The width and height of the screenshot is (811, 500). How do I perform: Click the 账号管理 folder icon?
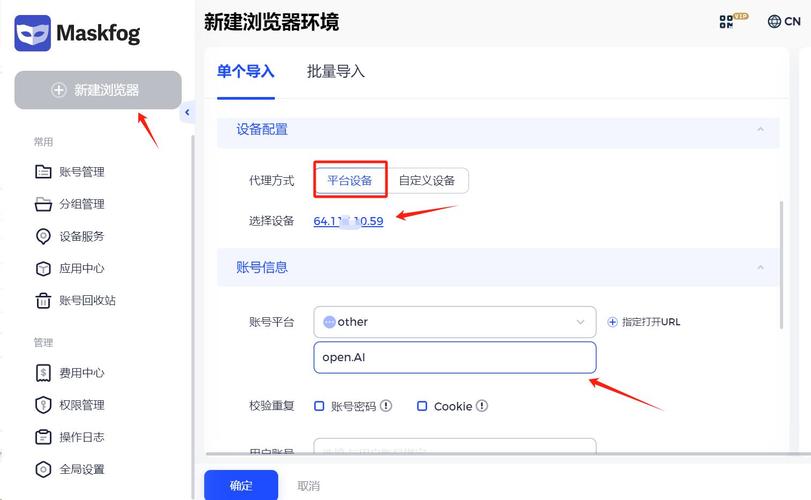click(43, 172)
